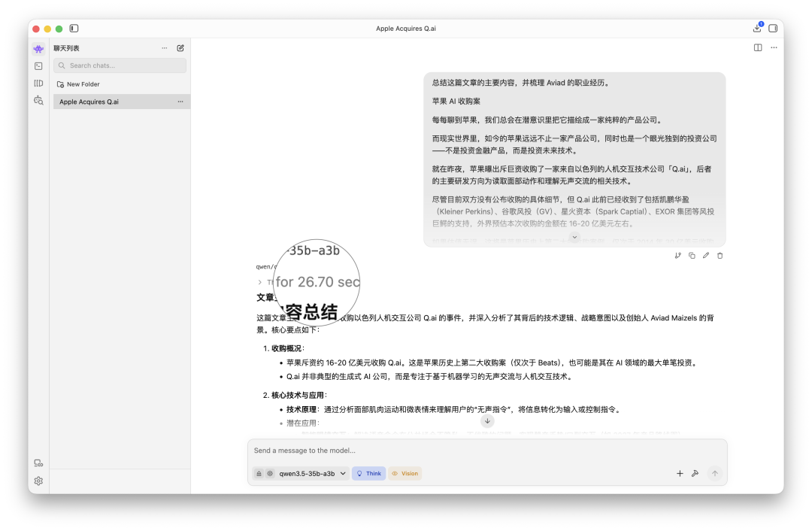Select the Apple Acquires Q.ai chat
Viewport: 812px width, 531px height.
[x=122, y=102]
